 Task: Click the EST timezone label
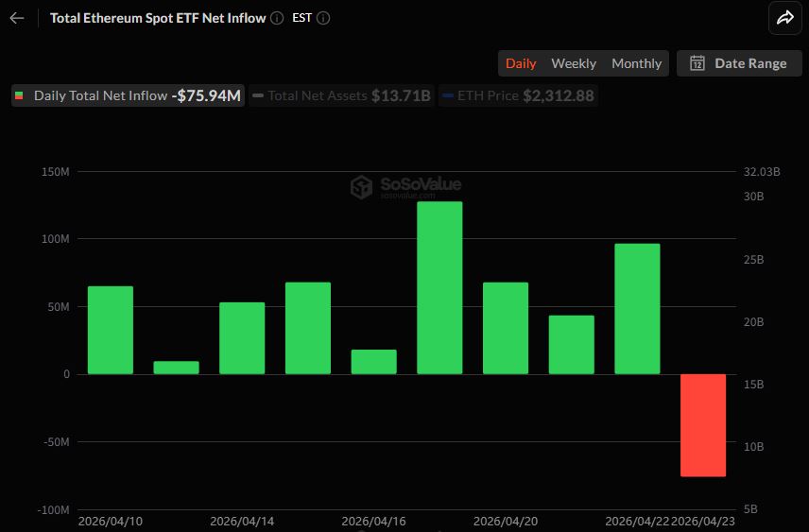pos(302,18)
